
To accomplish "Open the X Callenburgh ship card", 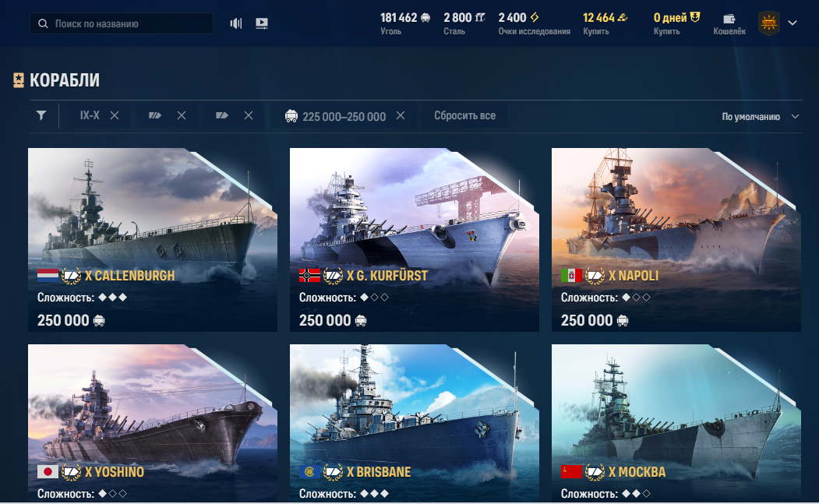I will pyautogui.click(x=153, y=240).
